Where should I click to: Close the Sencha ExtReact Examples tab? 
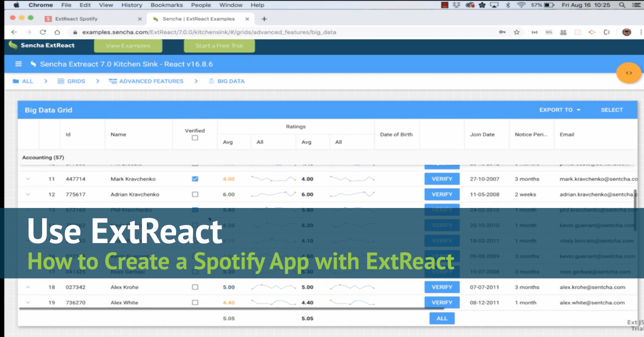click(x=247, y=19)
